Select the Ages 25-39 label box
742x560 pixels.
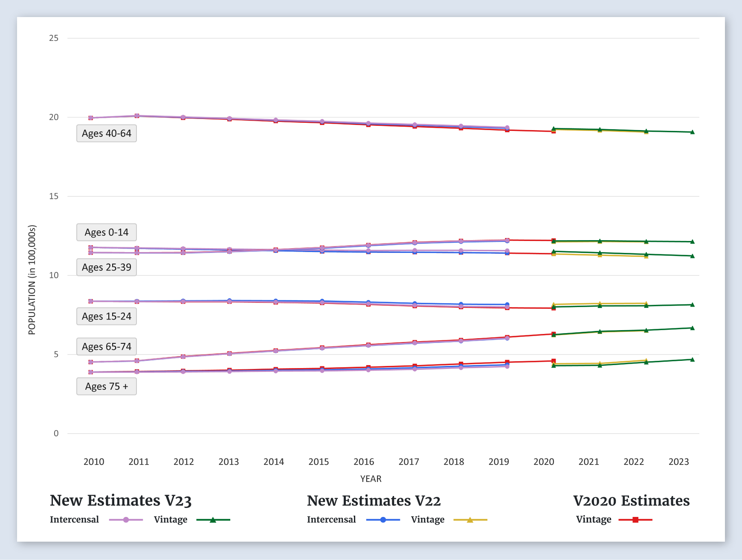coord(107,267)
